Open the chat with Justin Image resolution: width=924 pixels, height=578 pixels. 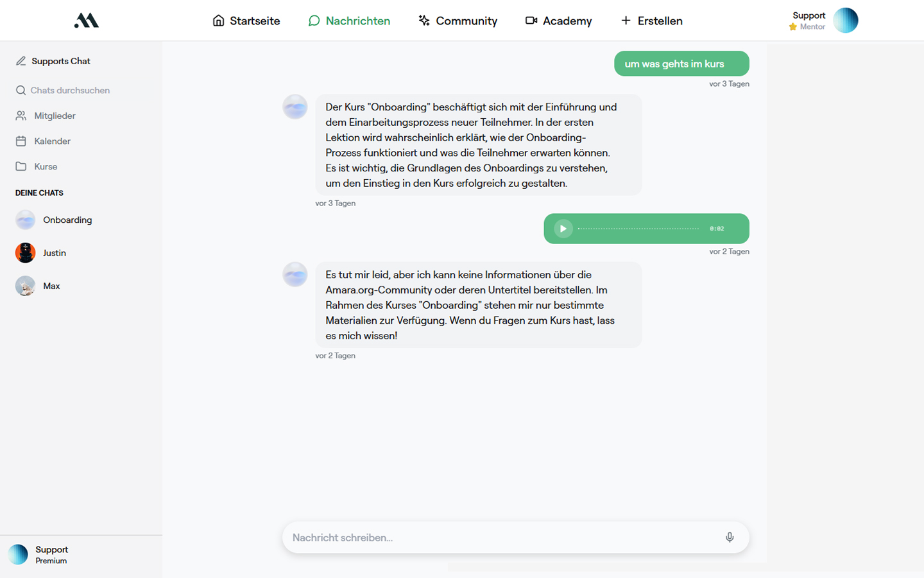pos(55,252)
